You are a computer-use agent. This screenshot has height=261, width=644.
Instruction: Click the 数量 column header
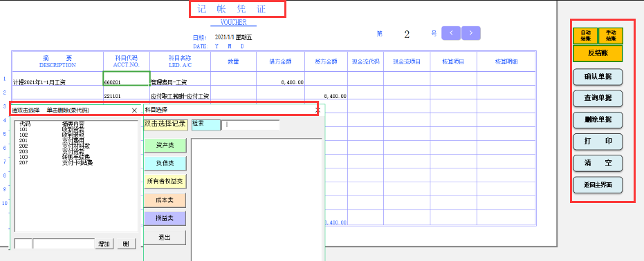coord(234,61)
